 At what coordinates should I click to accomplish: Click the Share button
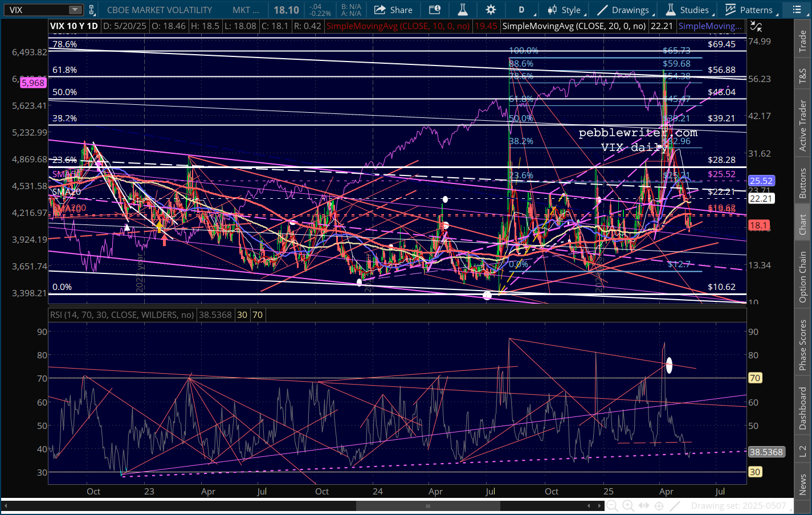pyautogui.click(x=394, y=10)
